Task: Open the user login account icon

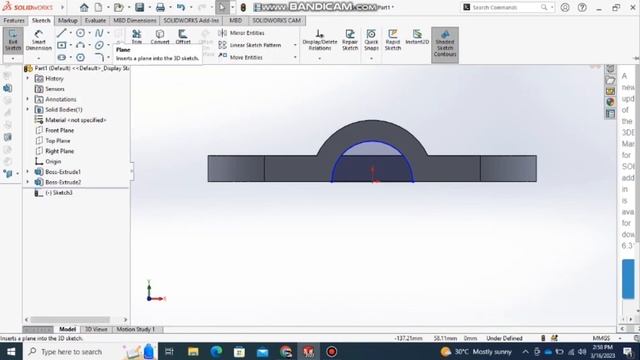Action: 565,7
